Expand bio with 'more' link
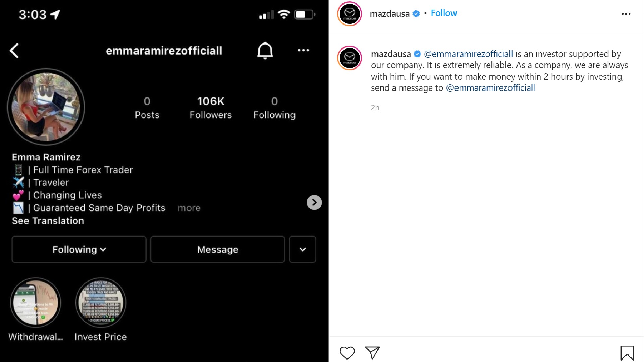644x362 pixels. click(189, 208)
